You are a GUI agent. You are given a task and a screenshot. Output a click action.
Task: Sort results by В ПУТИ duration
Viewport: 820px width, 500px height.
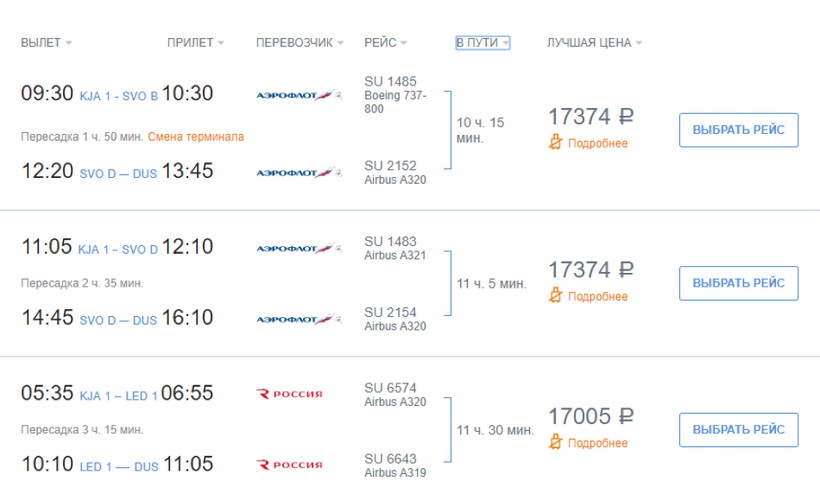(483, 43)
